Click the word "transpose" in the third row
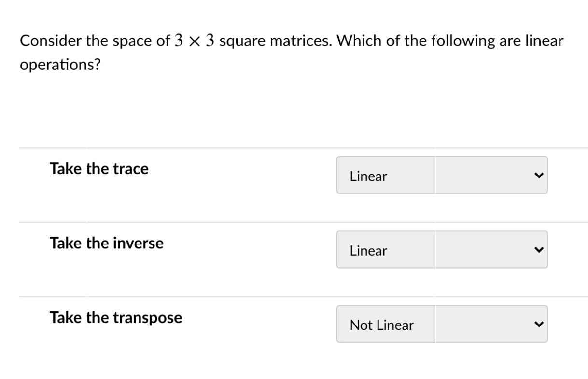The image size is (588, 379). 147,318
